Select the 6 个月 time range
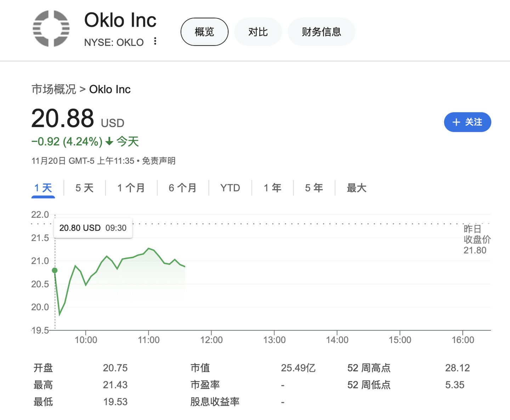This screenshot has height=420, width=510. point(182,188)
